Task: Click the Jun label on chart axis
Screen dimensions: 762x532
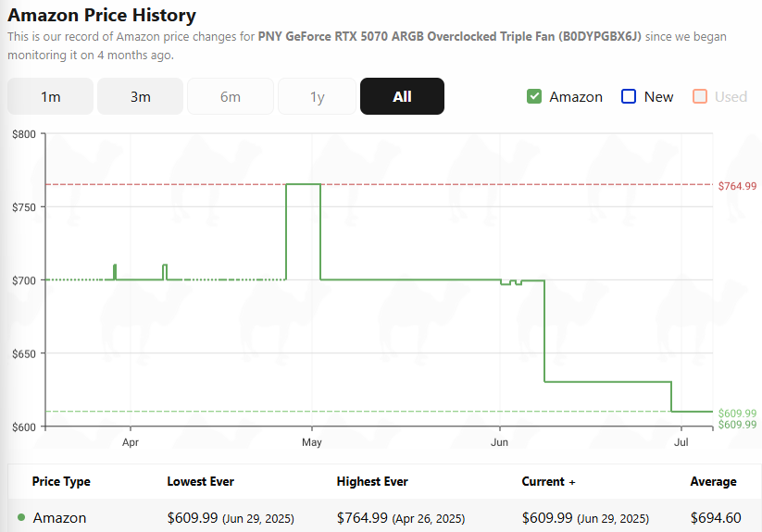Action: click(x=499, y=442)
